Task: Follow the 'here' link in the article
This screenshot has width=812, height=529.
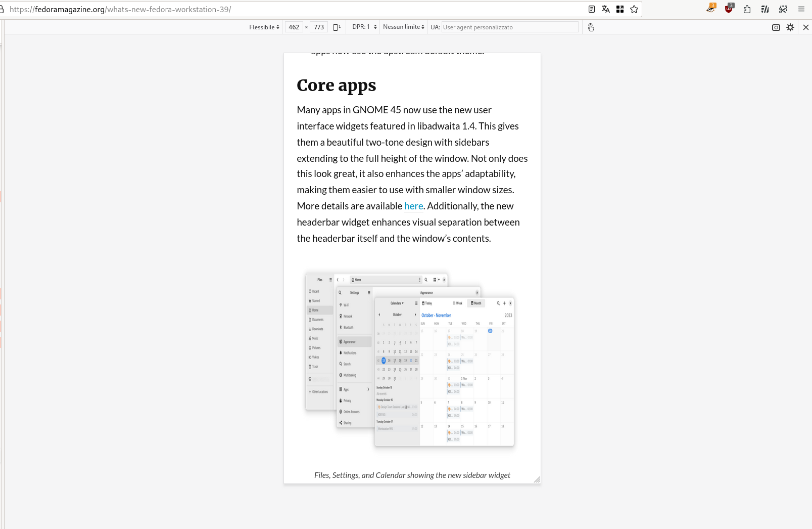Action: (x=414, y=206)
